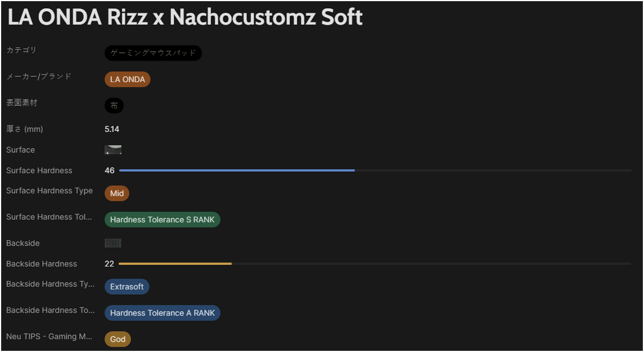This screenshot has width=644, height=352.
Task: Click Hardness Tolerance A RANK tag
Action: tap(162, 313)
